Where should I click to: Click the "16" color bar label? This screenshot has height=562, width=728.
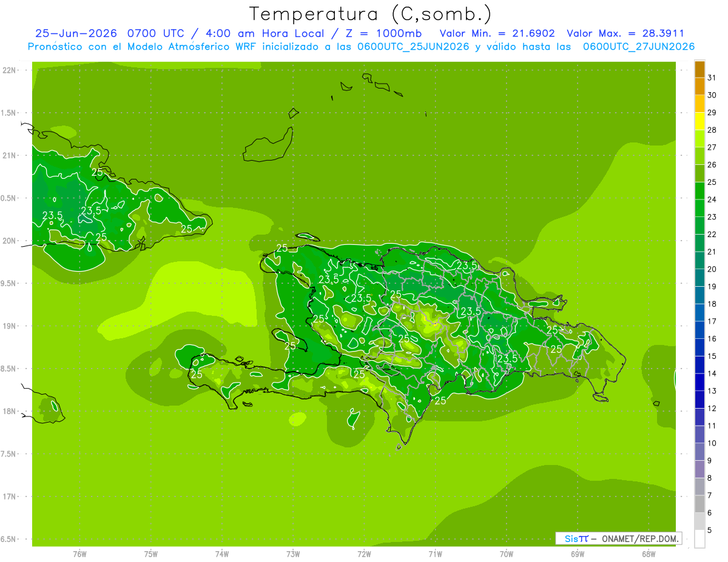(712, 338)
